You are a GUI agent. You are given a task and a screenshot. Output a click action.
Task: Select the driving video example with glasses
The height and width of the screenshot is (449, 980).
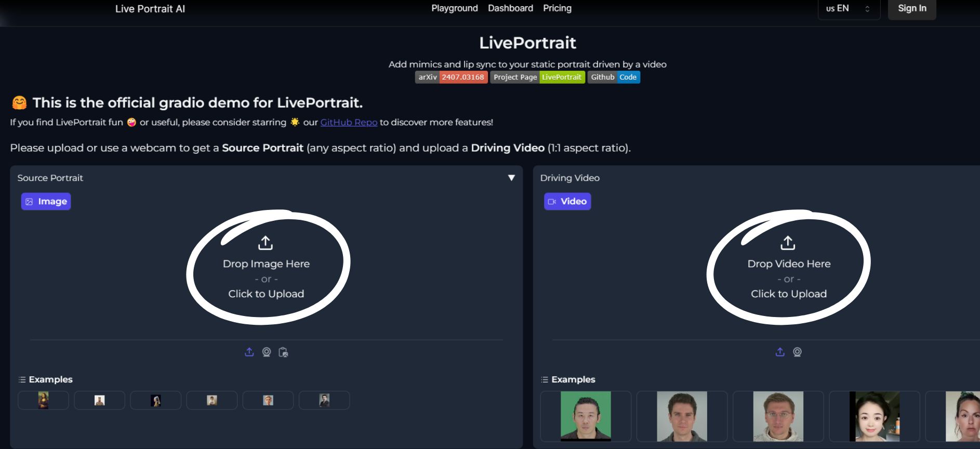pyautogui.click(x=778, y=416)
